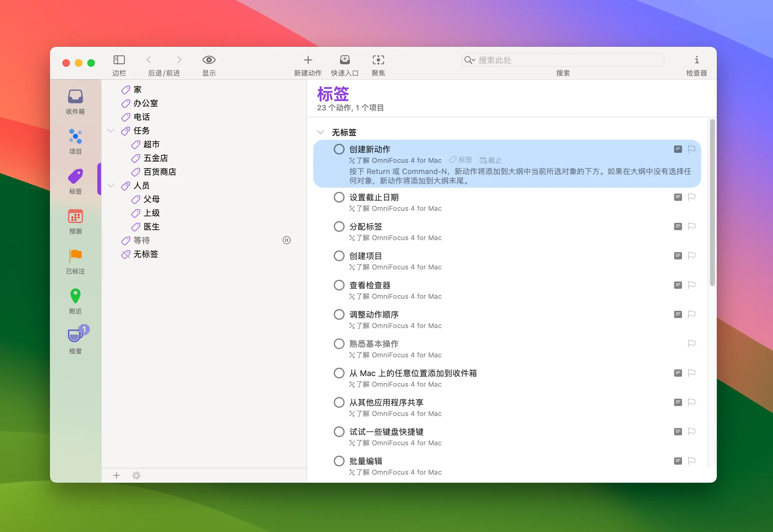Create a new action with 新建动作 icon

tap(308, 60)
